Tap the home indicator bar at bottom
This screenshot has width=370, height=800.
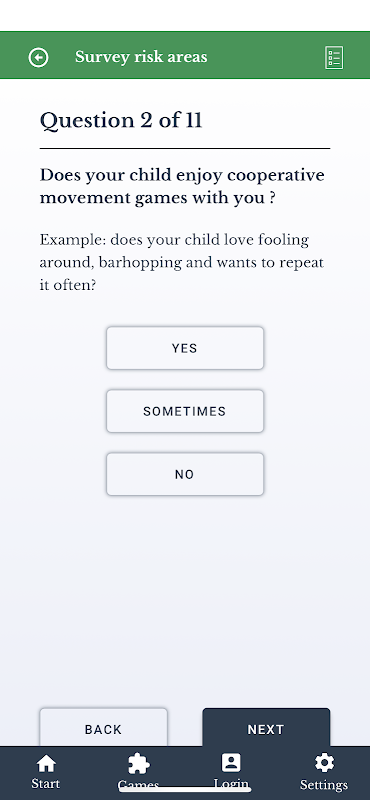tap(185, 789)
